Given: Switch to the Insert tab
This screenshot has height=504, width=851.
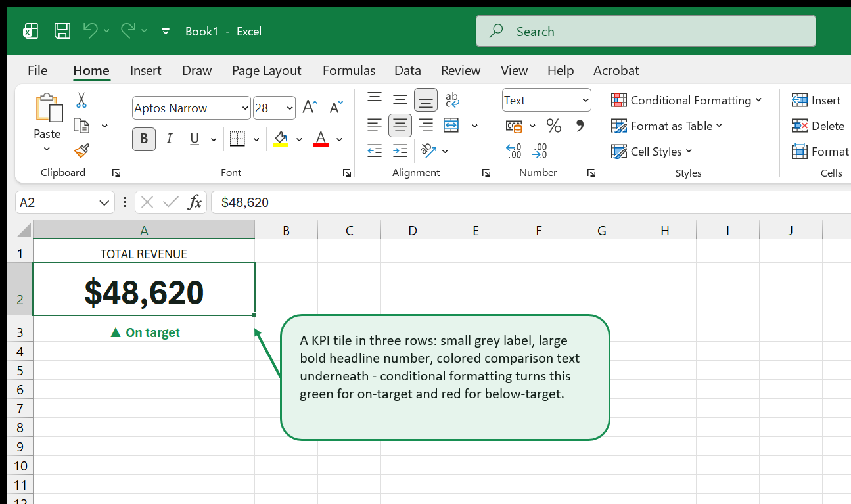Looking at the screenshot, I should click(x=146, y=70).
